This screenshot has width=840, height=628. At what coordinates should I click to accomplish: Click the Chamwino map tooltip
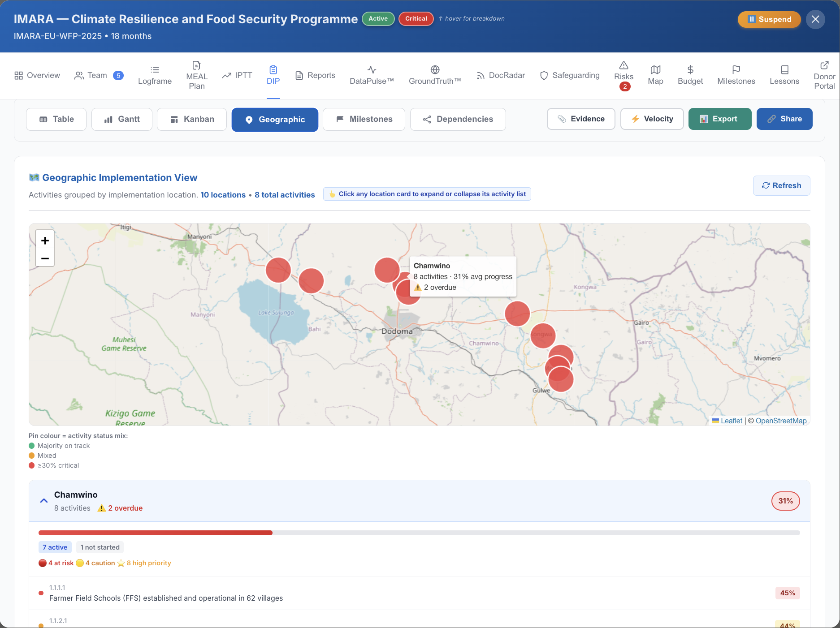tap(463, 276)
